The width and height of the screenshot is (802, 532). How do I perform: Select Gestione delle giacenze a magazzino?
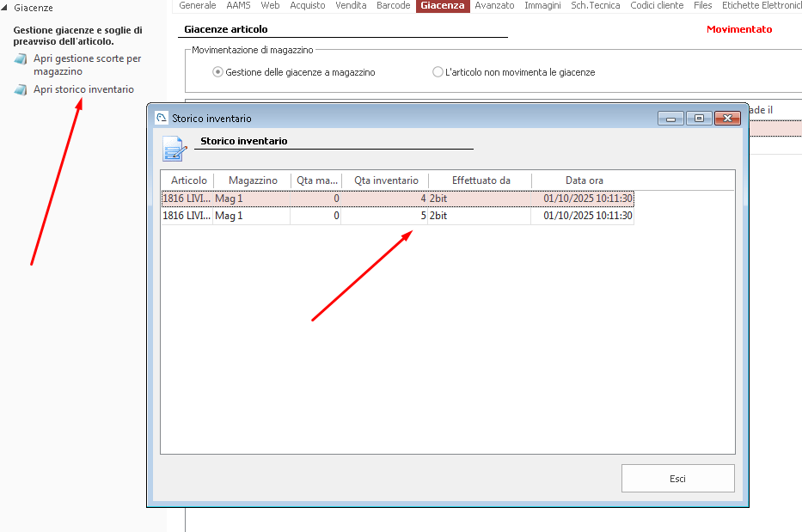tap(217, 72)
